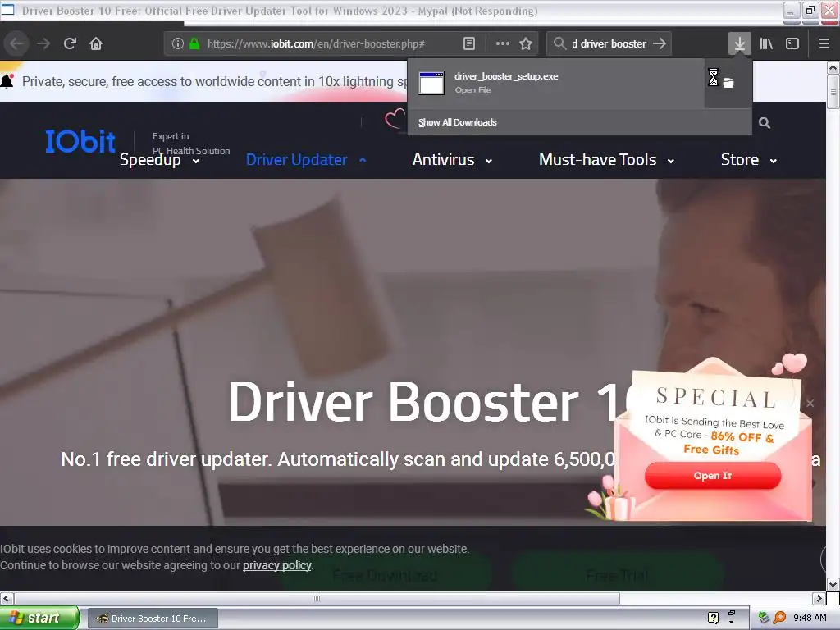840x630 pixels.
Task: Click the 'Expert in PC Health Solution' text
Action: click(x=190, y=144)
